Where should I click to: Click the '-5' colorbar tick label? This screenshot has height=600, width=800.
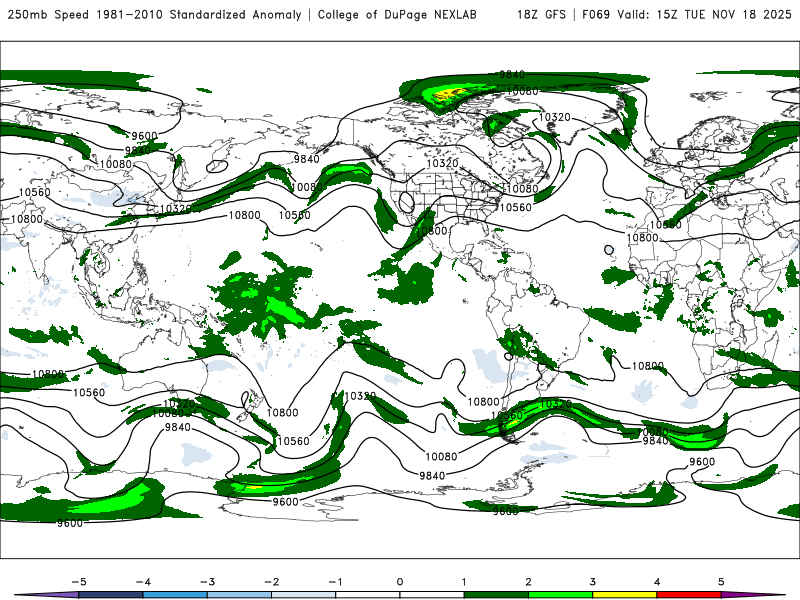pos(79,582)
